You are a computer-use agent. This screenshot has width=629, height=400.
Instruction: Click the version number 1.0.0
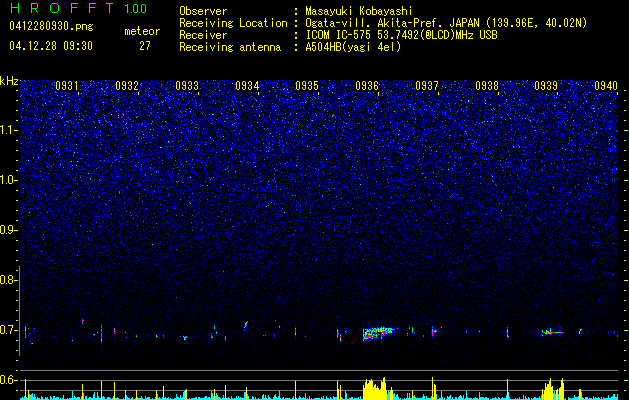click(136, 8)
